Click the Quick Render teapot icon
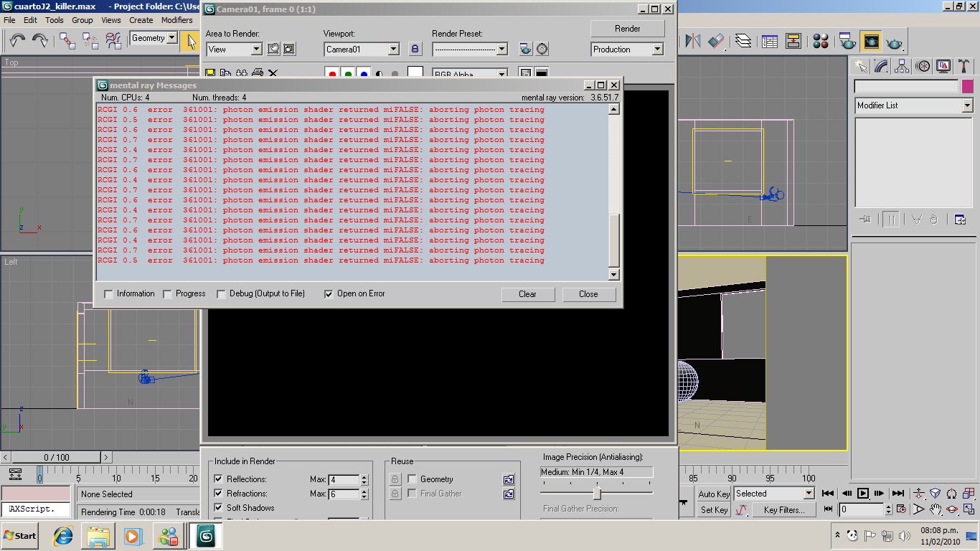Screen dimensions: 980x551 (x=894, y=42)
